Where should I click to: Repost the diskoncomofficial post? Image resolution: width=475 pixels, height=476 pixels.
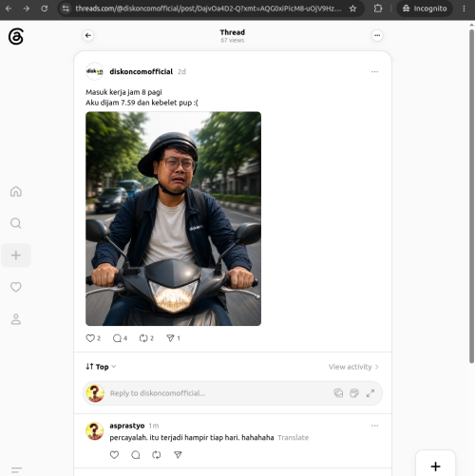[x=146, y=338]
